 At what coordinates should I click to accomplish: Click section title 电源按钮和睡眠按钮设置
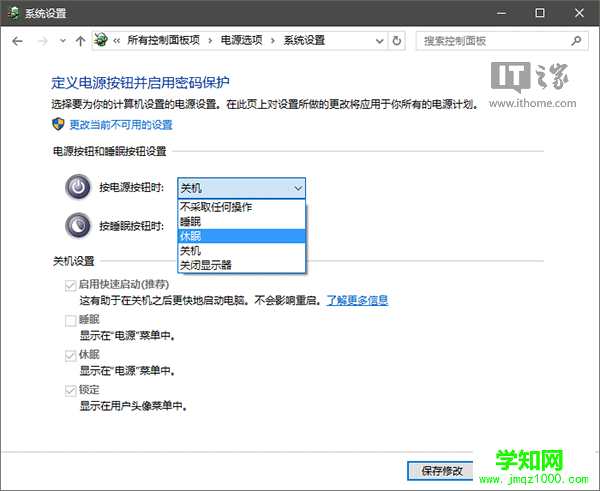click(x=109, y=151)
